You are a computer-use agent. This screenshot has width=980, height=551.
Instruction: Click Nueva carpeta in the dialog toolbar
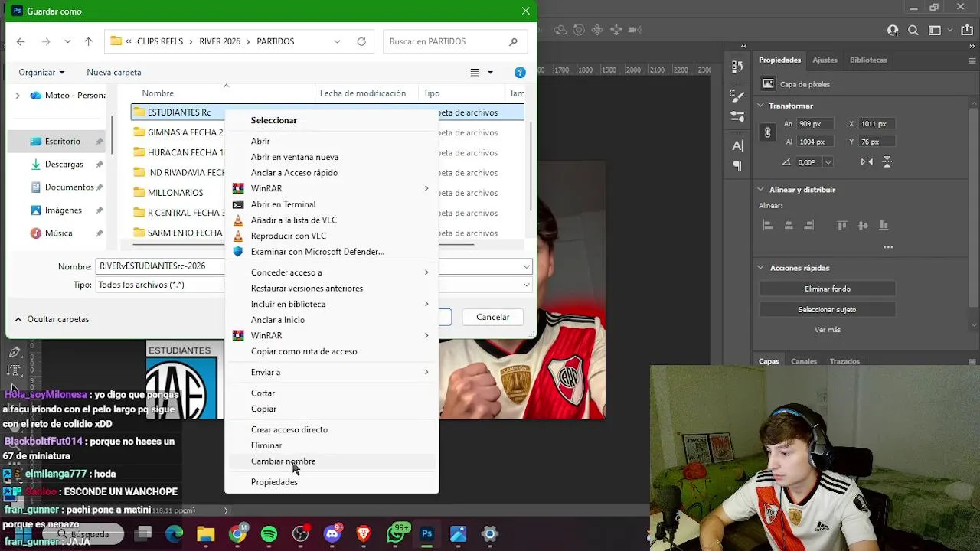(114, 73)
